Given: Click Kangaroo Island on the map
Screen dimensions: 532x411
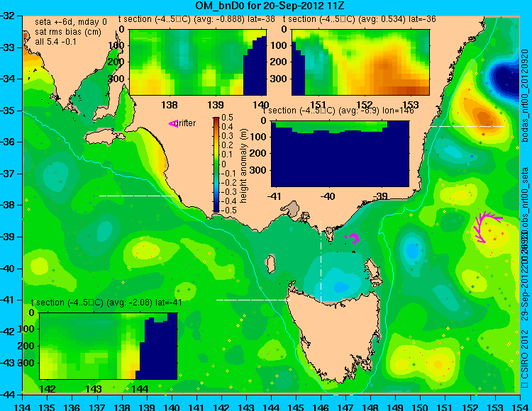Looking at the screenshot, I should [104, 137].
